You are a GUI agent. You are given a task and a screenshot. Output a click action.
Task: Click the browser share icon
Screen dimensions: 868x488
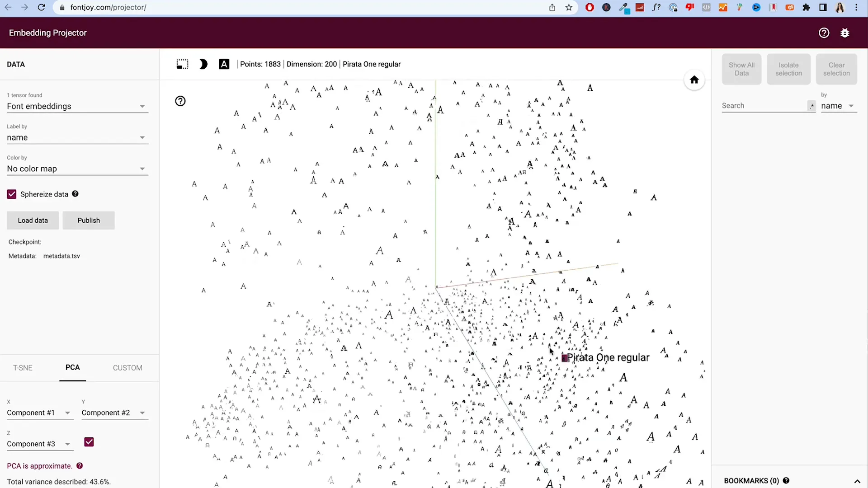click(x=552, y=7)
